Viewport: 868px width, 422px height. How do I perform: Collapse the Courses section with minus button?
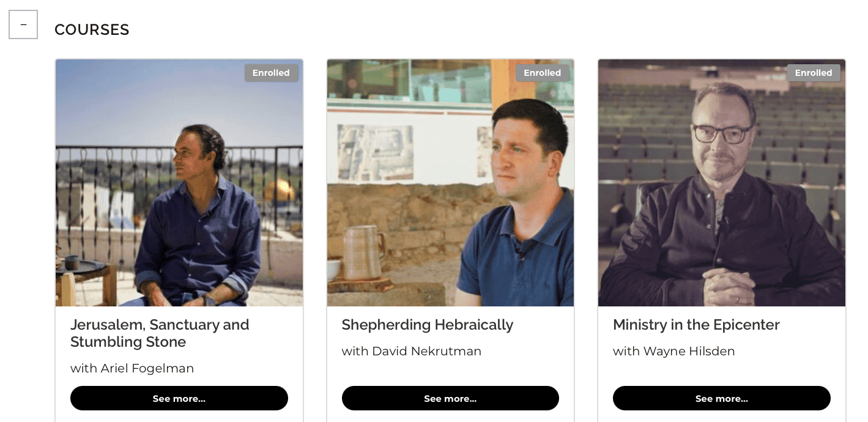tap(23, 24)
